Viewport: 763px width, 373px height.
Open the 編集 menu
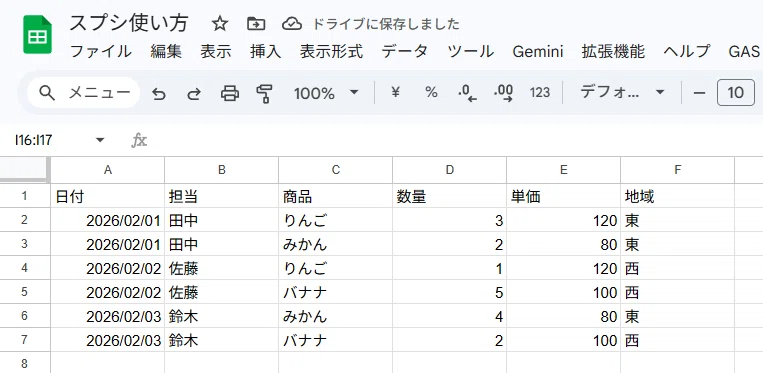click(166, 51)
